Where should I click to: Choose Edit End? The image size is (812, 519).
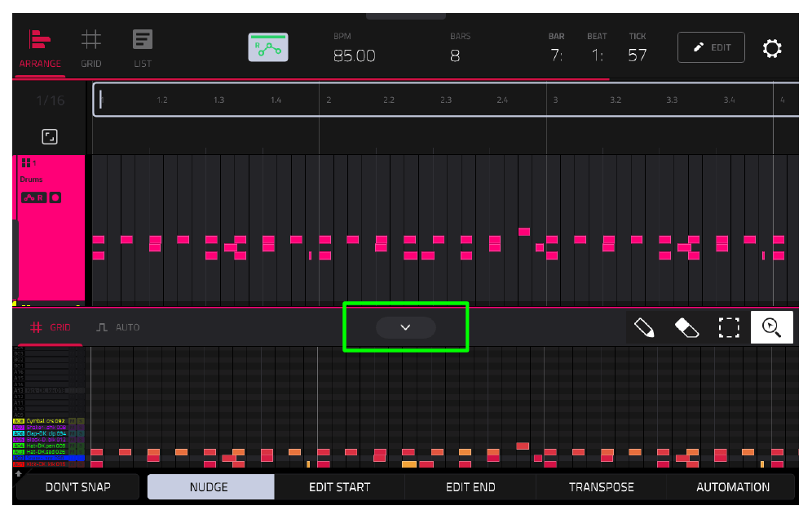[x=470, y=487]
